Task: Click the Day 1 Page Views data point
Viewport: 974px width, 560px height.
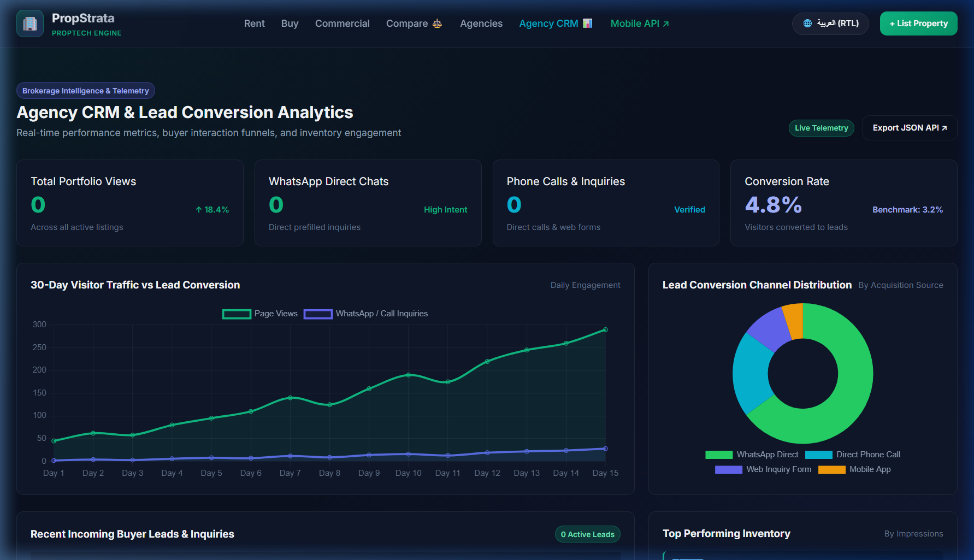Action: click(x=54, y=440)
